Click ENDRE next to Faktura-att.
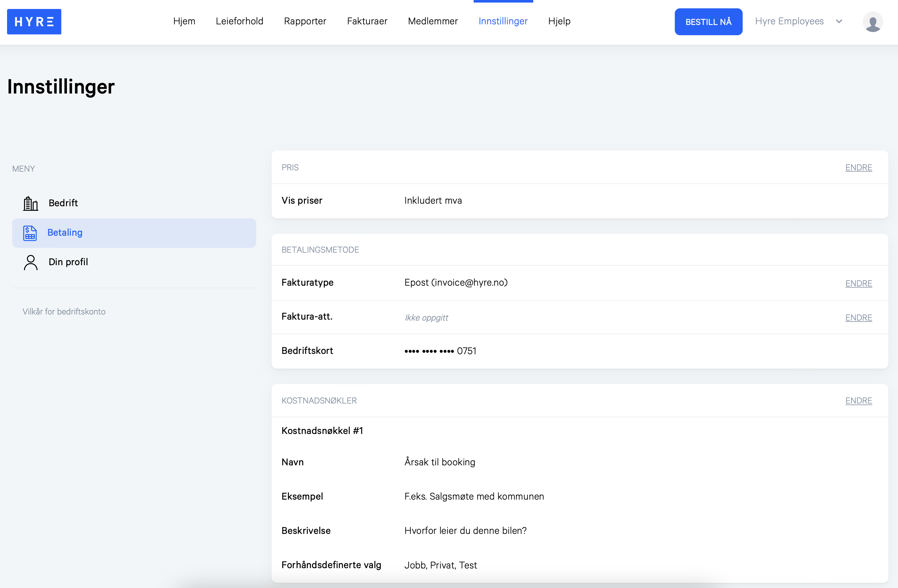The width and height of the screenshot is (898, 588). click(858, 318)
